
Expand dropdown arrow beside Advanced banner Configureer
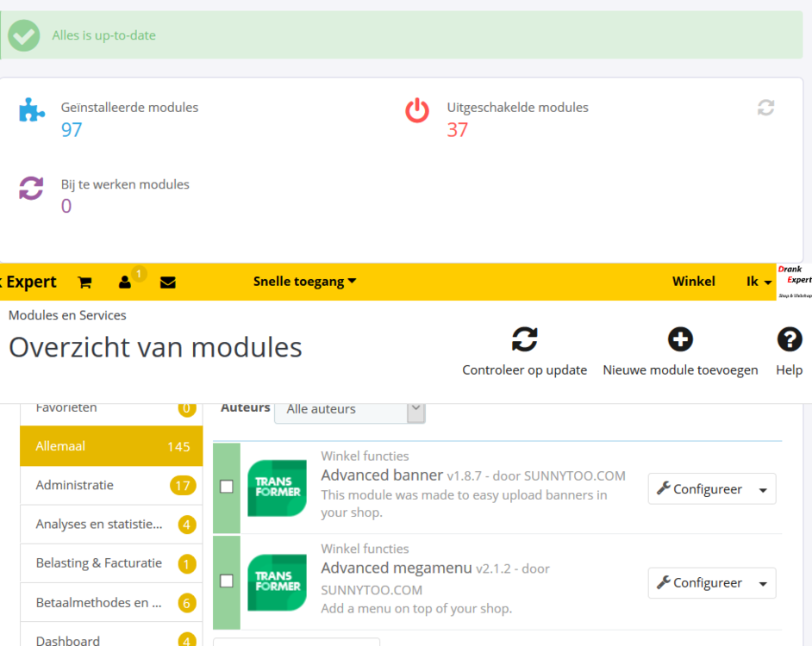click(x=763, y=489)
